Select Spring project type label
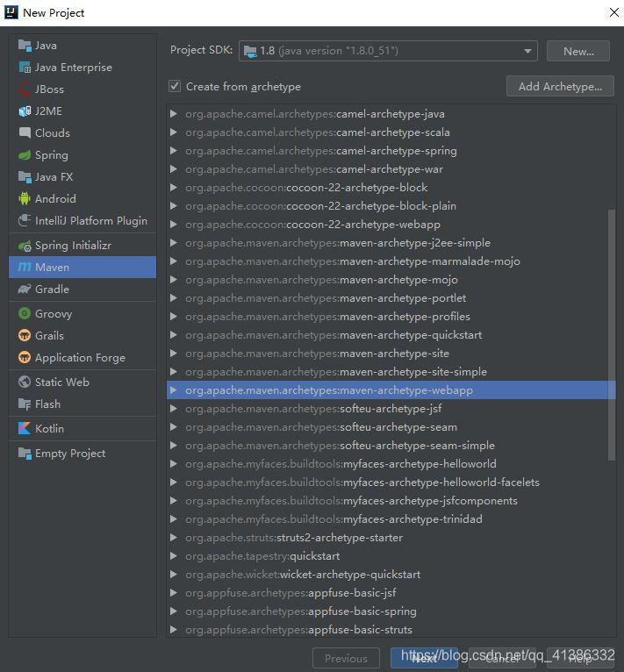The height and width of the screenshot is (672, 624). coord(52,155)
